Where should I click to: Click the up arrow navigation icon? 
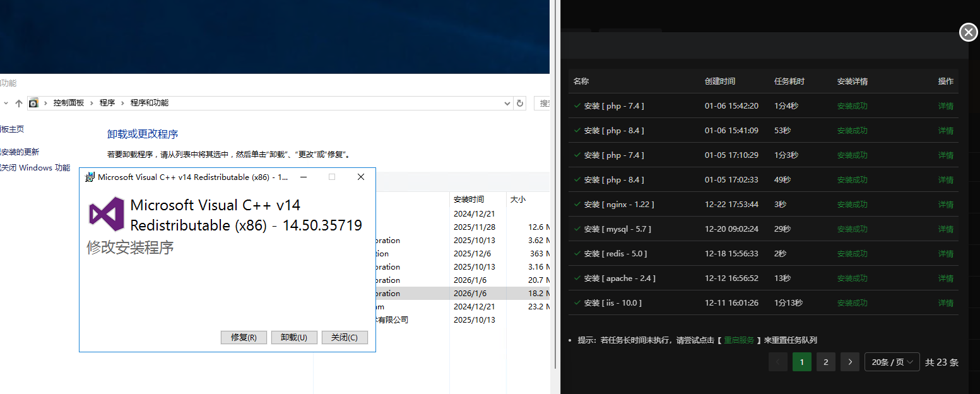(x=19, y=103)
